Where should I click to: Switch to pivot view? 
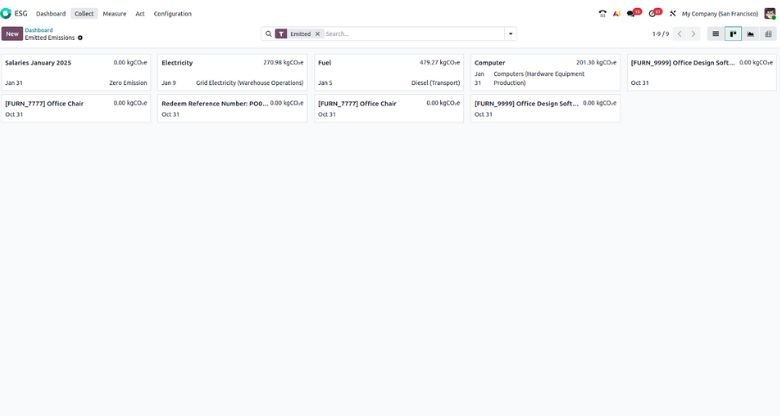coord(768,34)
